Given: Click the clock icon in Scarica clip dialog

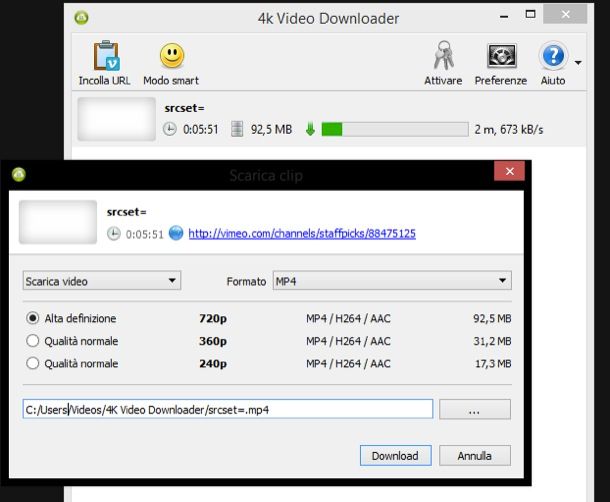Looking at the screenshot, I should point(114,233).
